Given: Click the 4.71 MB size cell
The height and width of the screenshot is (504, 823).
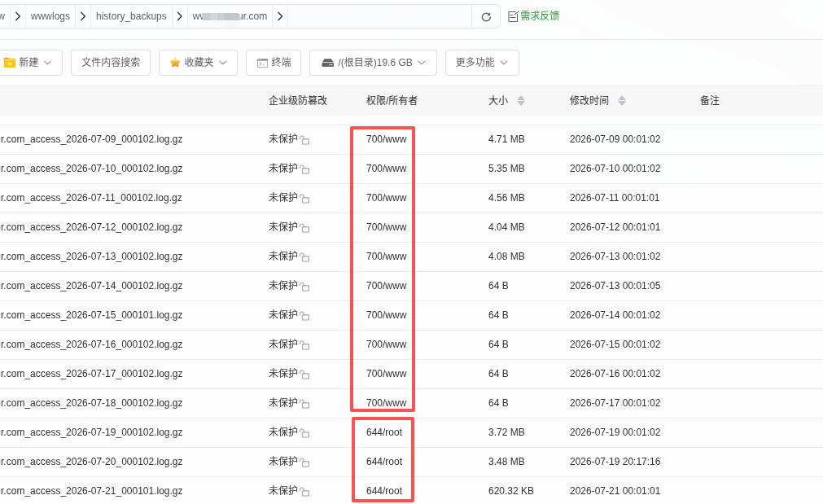Looking at the screenshot, I should 506,139.
